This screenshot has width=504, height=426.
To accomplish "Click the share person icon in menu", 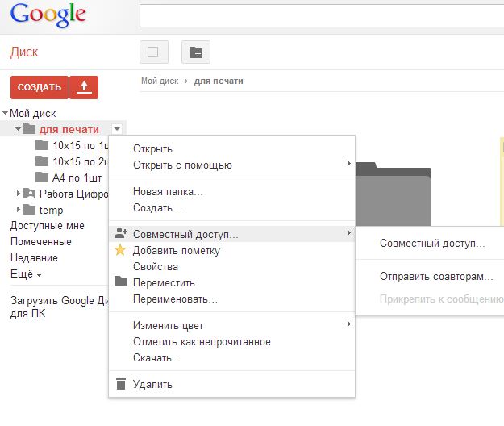I will pyautogui.click(x=121, y=233).
